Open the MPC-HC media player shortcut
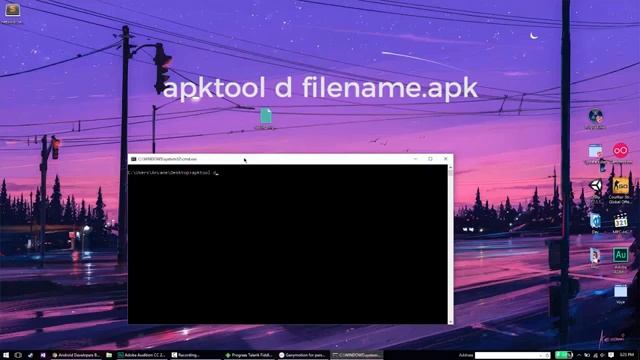This screenshot has width=640, height=360. (621, 222)
